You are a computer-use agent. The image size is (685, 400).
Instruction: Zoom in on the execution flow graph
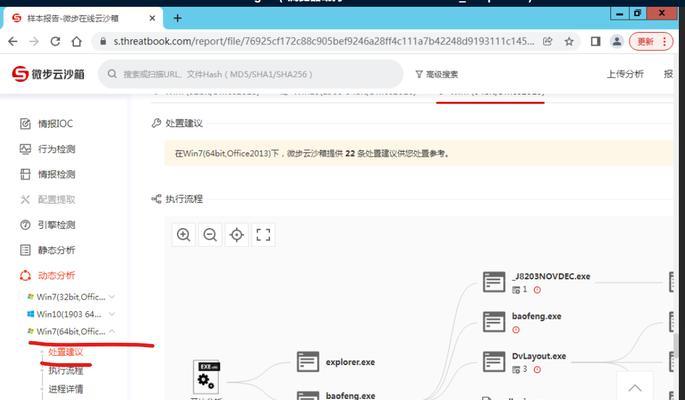(x=183, y=235)
